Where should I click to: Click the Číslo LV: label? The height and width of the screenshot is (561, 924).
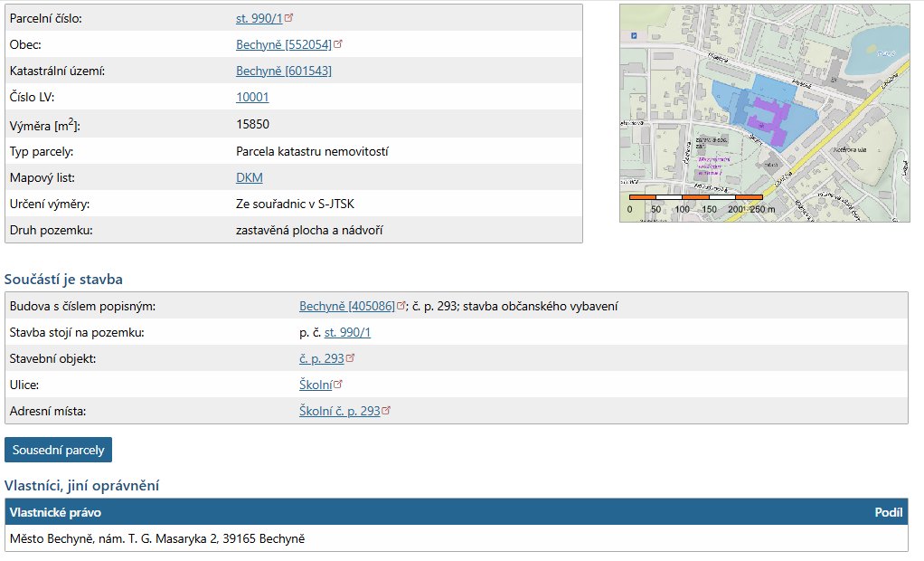click(32, 98)
